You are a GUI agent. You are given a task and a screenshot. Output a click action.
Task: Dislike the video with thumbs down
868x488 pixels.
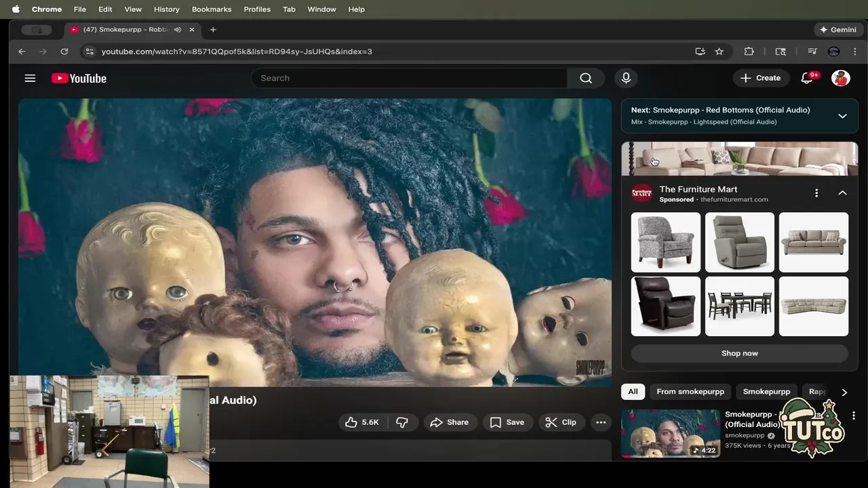(402, 422)
